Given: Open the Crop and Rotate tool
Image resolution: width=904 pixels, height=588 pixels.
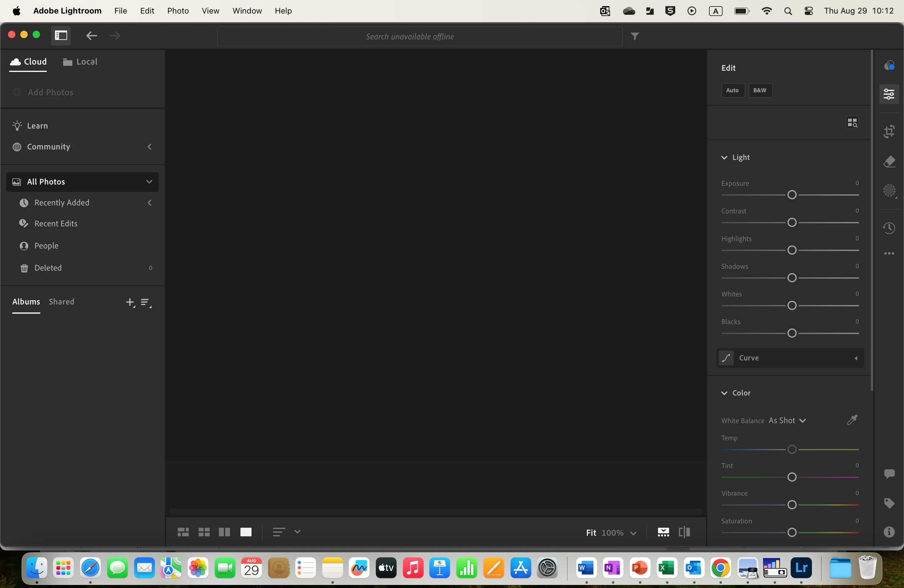Looking at the screenshot, I should click(889, 132).
